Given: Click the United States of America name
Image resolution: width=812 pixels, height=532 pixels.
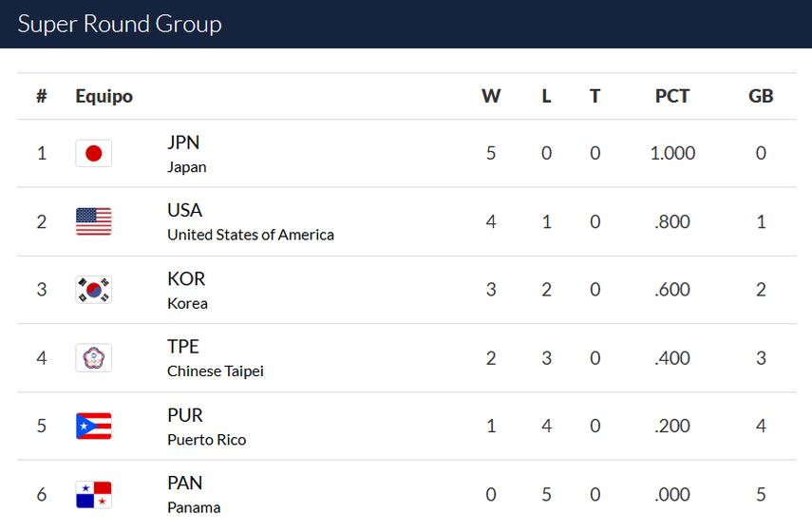Looking at the screenshot, I should [x=251, y=235].
